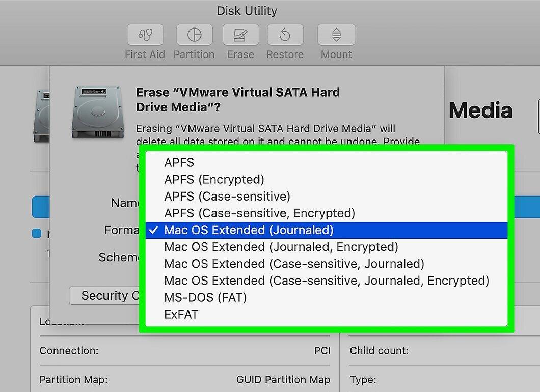The image size is (540, 392).
Task: Click the Restore toolbar icon
Action: point(285,35)
